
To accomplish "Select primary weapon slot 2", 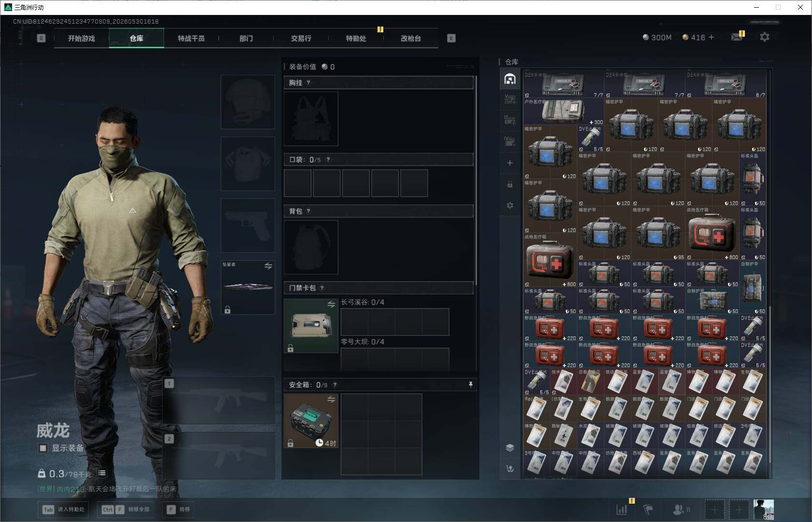I will 219,455.
